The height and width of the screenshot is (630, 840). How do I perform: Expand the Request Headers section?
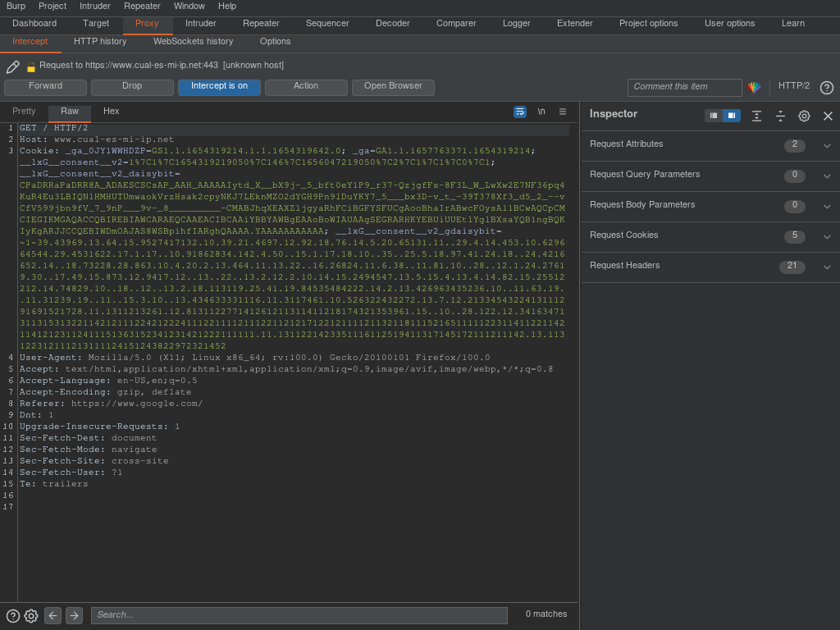click(x=827, y=267)
